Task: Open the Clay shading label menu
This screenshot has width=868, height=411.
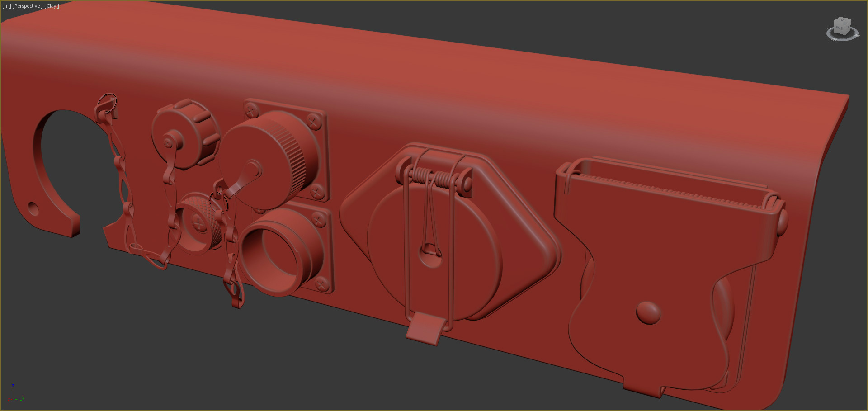Action: tap(52, 6)
